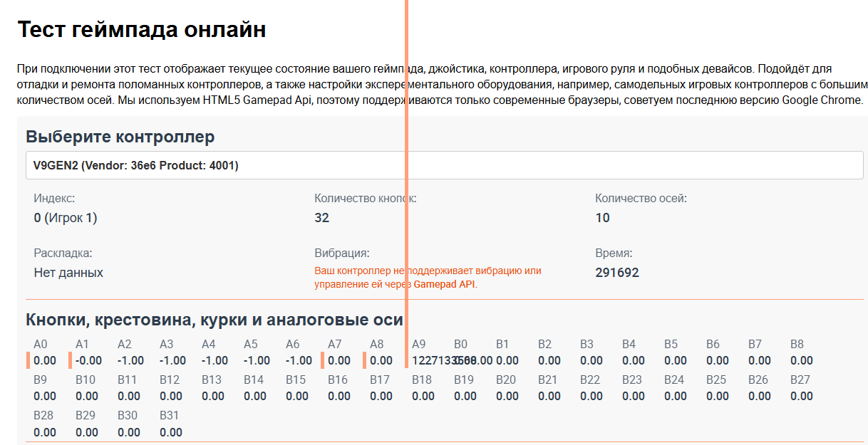Click the A0 axis indicator bar

pos(29,360)
